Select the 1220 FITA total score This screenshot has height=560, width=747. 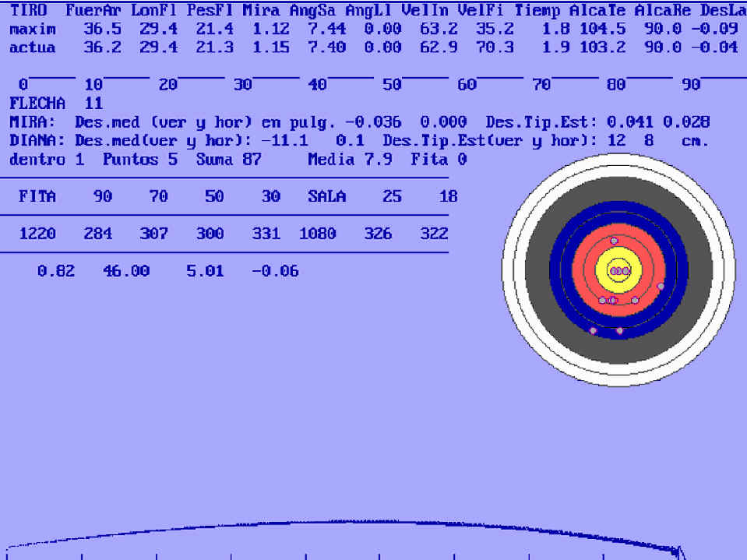pyautogui.click(x=37, y=234)
